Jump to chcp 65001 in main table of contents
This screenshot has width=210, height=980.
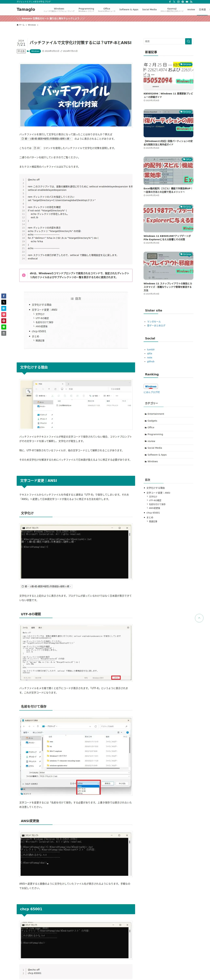39,331
